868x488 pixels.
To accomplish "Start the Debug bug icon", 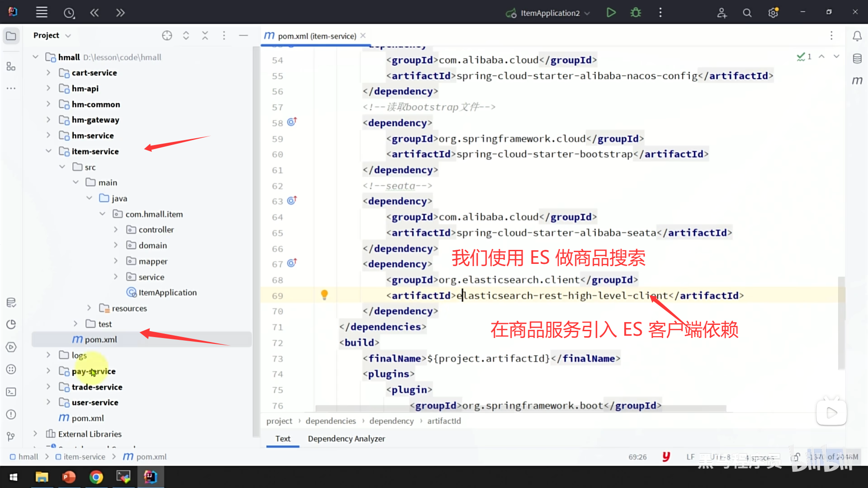I will click(636, 13).
